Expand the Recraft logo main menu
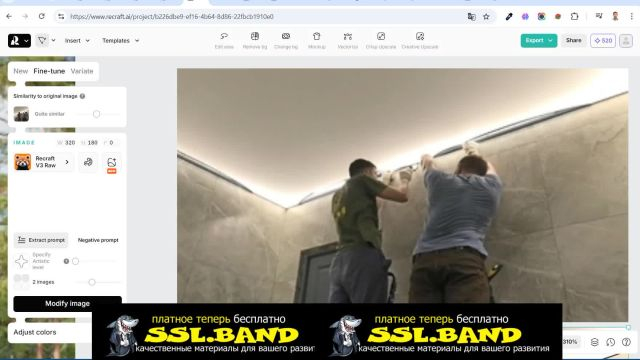 pyautogui.click(x=19, y=40)
